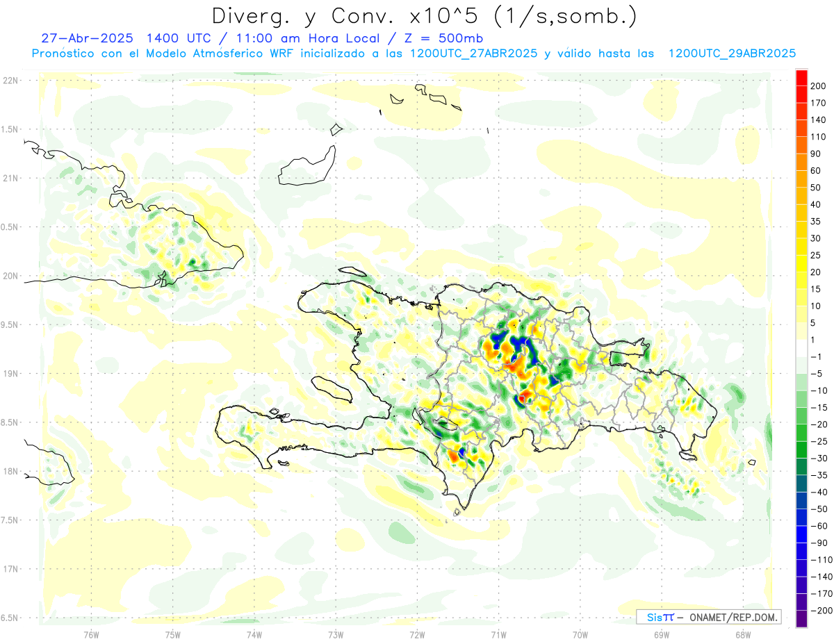Click the "18N" latitude label
Screen dimensions: 834x644
click(10, 471)
